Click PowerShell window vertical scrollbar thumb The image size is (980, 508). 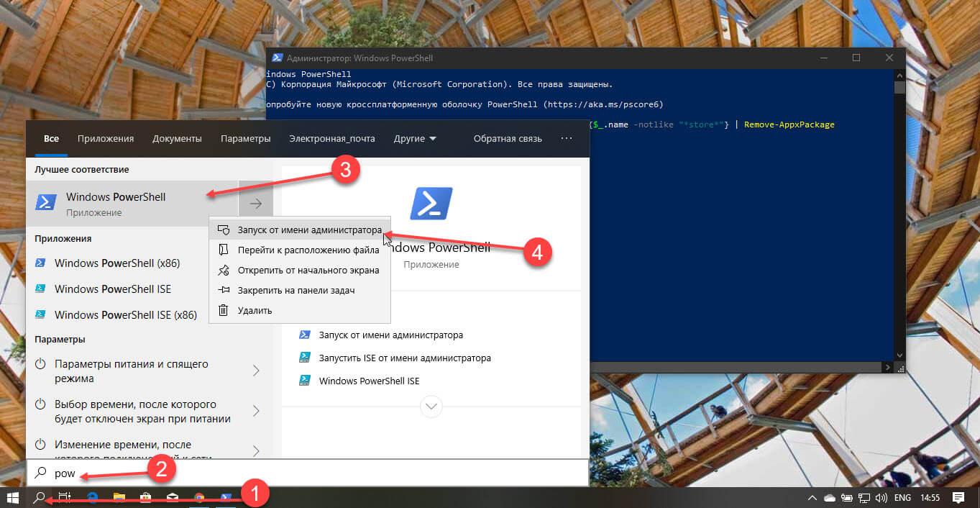pyautogui.click(x=899, y=88)
